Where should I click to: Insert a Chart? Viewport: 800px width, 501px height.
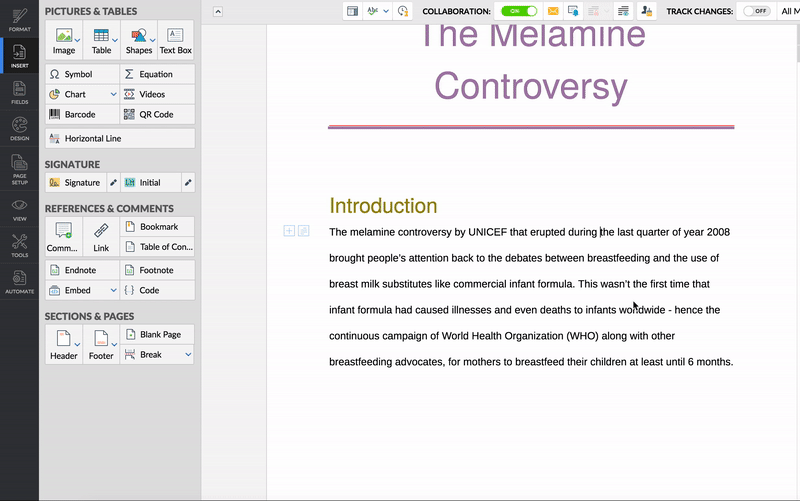pos(77,94)
